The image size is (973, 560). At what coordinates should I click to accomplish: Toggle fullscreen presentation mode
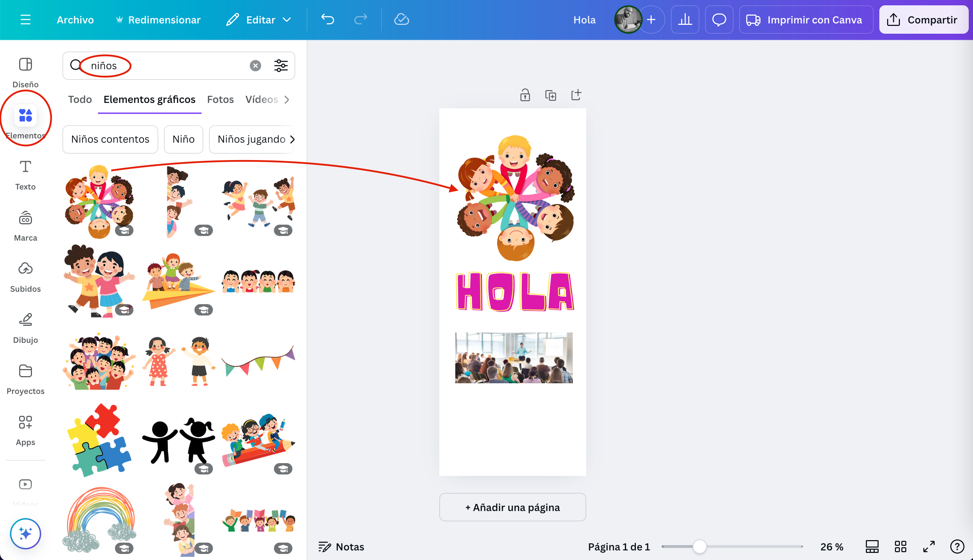(x=929, y=547)
